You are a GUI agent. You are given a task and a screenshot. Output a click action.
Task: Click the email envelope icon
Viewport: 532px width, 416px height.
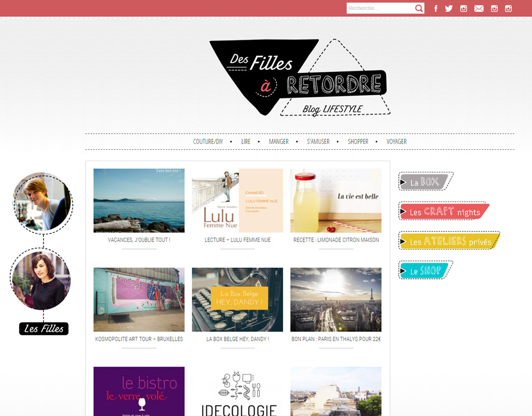[479, 8]
